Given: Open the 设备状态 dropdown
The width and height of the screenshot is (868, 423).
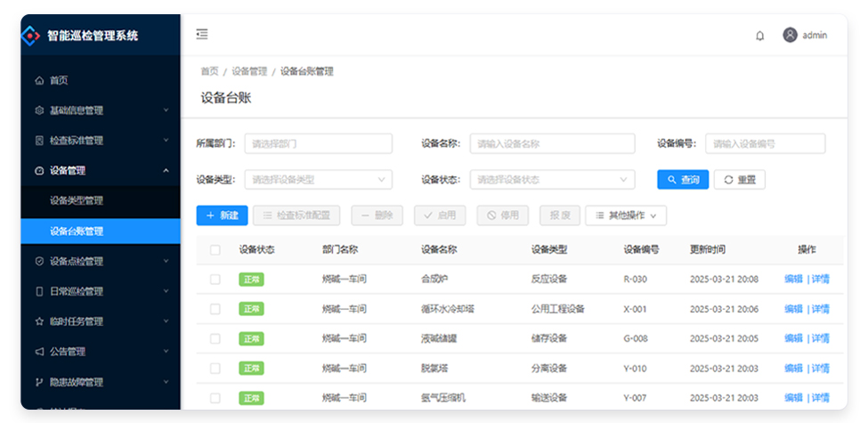Looking at the screenshot, I should click(552, 180).
